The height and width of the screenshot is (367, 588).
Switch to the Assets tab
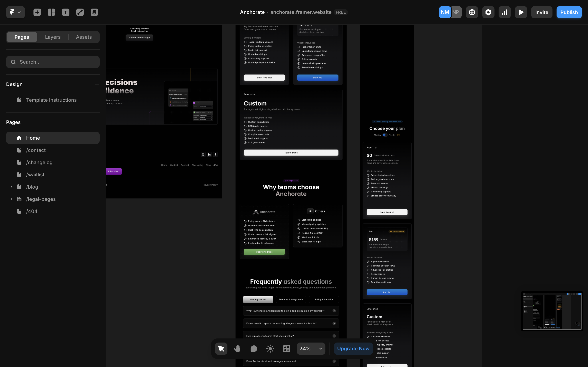pos(84,37)
